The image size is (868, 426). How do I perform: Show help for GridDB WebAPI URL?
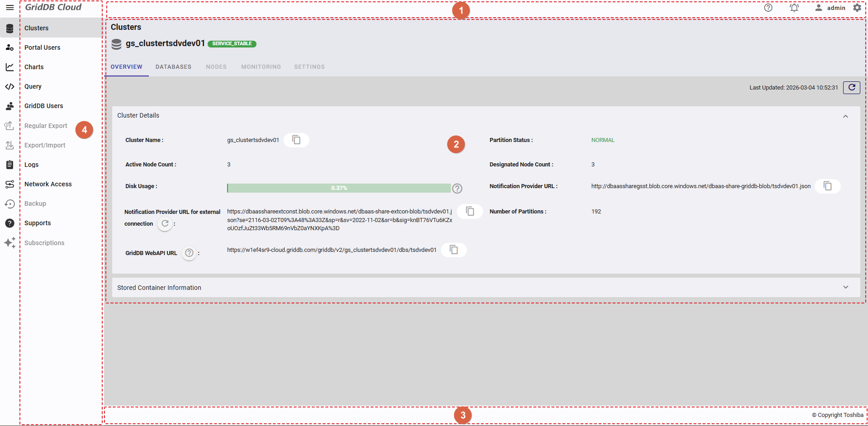190,253
